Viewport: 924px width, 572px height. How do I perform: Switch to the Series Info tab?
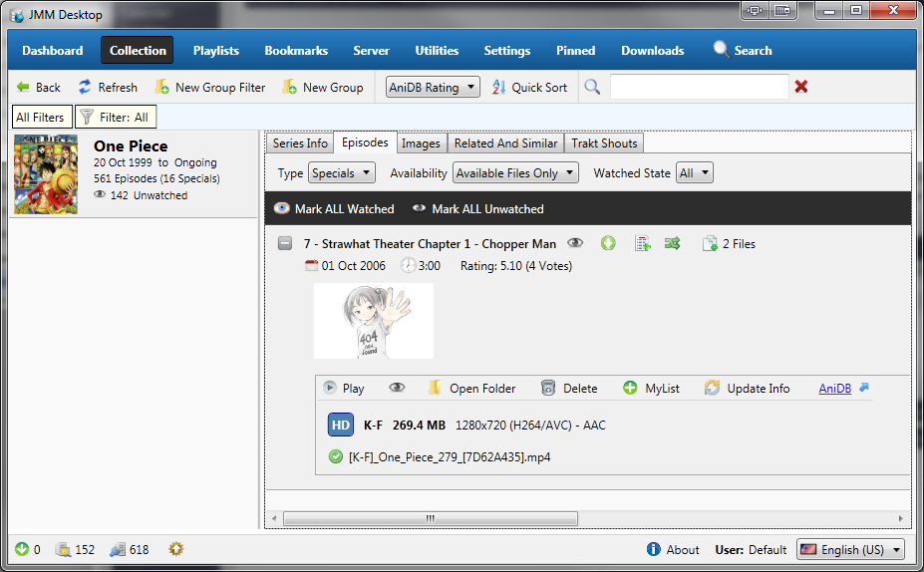point(300,143)
